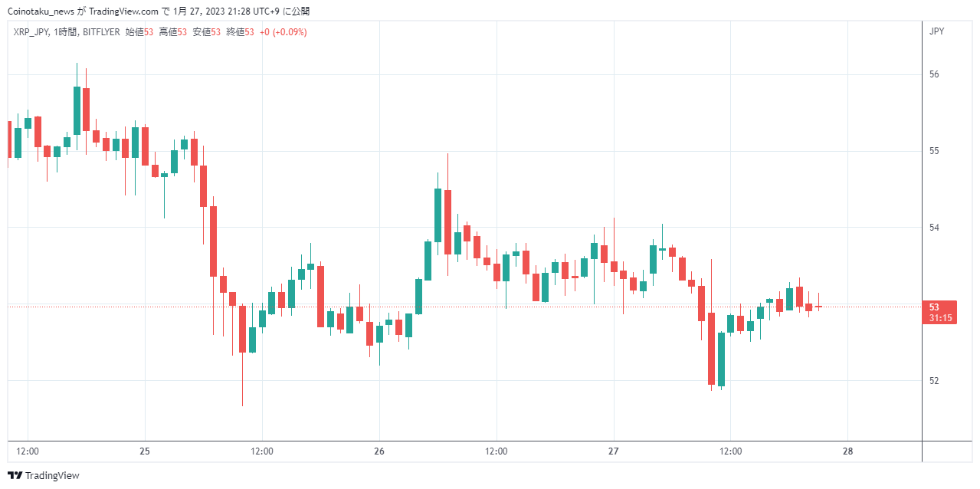The image size is (980, 489).
Task: Select the red current price tag 53
Action: tap(934, 307)
